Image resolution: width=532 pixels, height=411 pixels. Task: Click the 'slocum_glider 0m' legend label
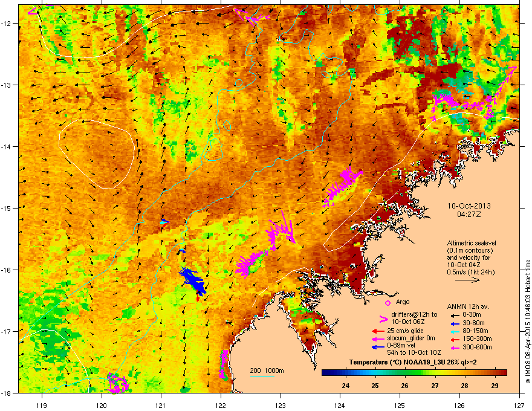pos(411,338)
